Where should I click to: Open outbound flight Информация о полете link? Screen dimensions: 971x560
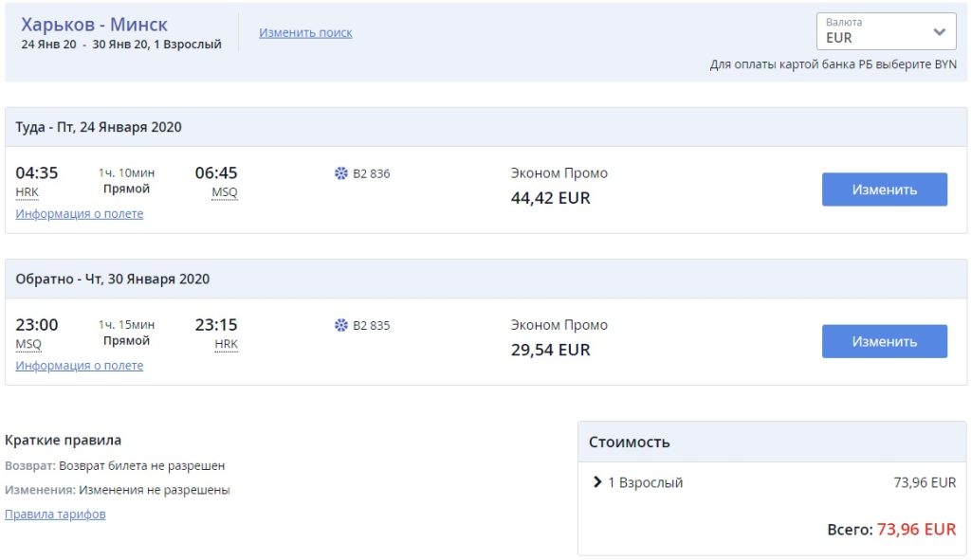pyautogui.click(x=80, y=214)
